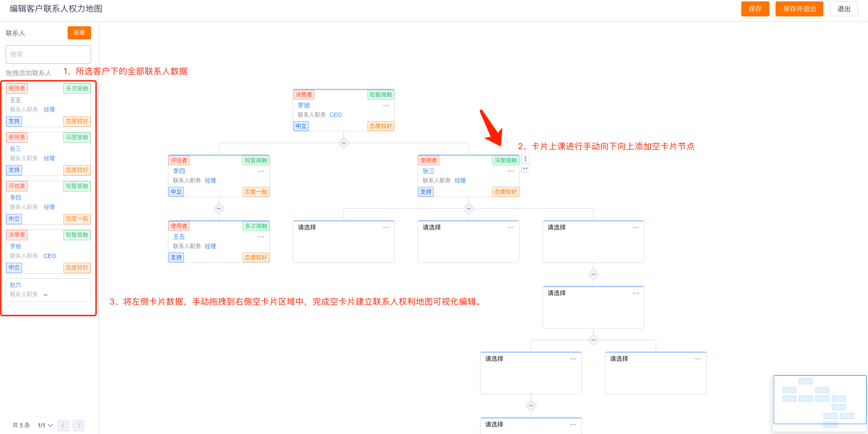Viewport: 868px width, 434px height.
Task: Collapse children under the 李四 node
Action: pyautogui.click(x=219, y=208)
